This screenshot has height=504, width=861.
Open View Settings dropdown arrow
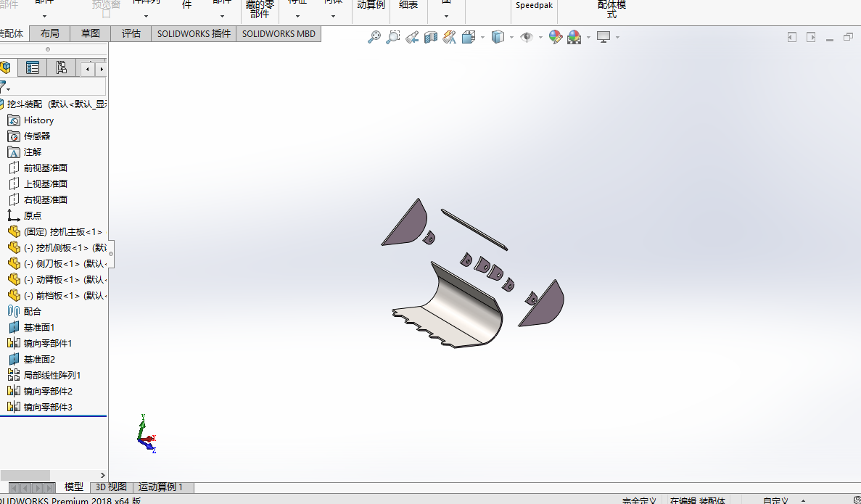[x=618, y=37]
